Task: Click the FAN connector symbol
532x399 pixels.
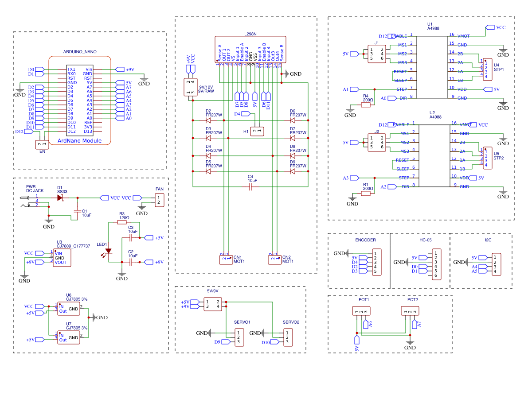Action: (x=159, y=200)
